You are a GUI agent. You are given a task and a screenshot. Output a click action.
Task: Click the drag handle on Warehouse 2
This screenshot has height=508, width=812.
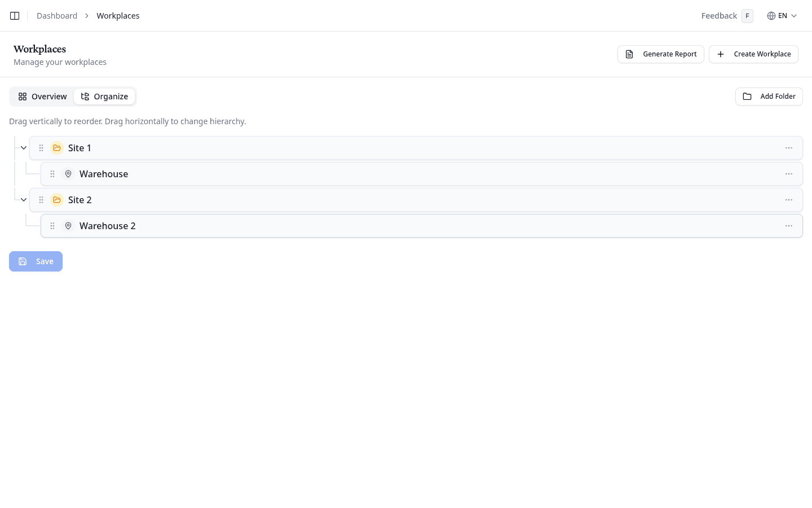pyautogui.click(x=52, y=225)
